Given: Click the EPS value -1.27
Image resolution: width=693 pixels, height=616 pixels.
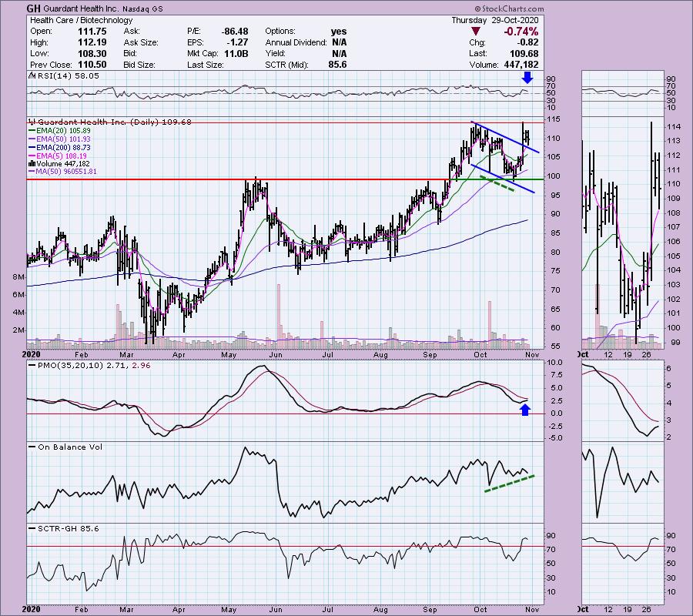Looking at the screenshot, I should click(239, 42).
